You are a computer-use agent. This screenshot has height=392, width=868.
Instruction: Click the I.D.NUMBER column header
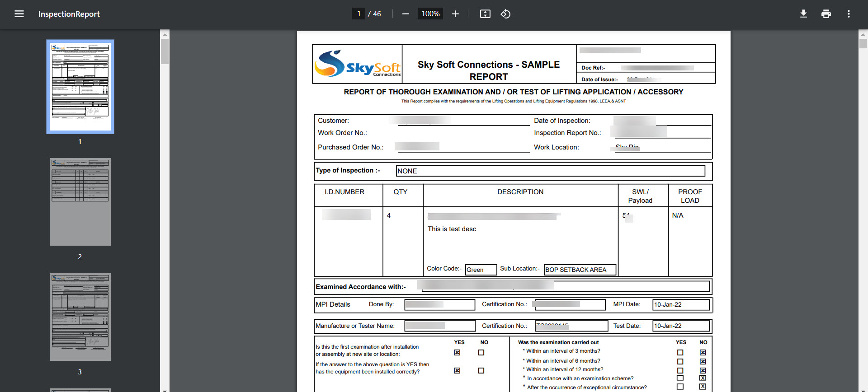point(344,192)
